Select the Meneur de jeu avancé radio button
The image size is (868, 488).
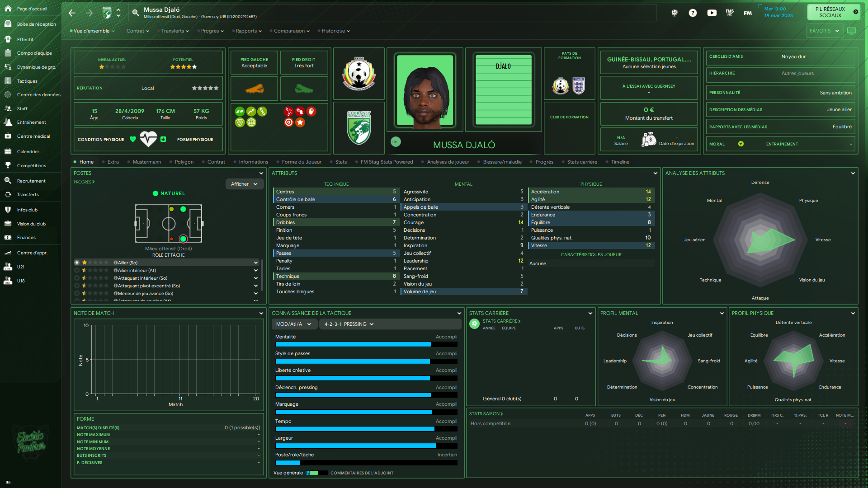[77, 293]
